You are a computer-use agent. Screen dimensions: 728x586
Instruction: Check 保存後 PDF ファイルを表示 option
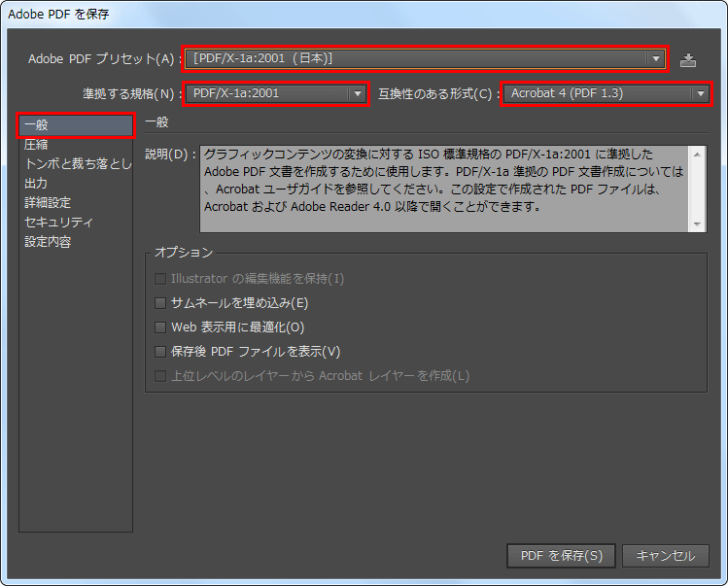(160, 352)
